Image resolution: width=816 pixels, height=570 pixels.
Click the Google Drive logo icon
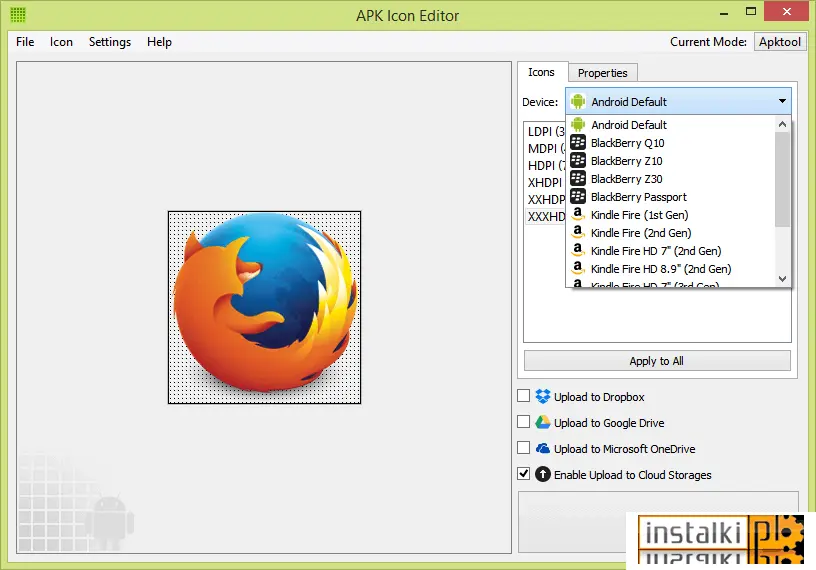(543, 422)
